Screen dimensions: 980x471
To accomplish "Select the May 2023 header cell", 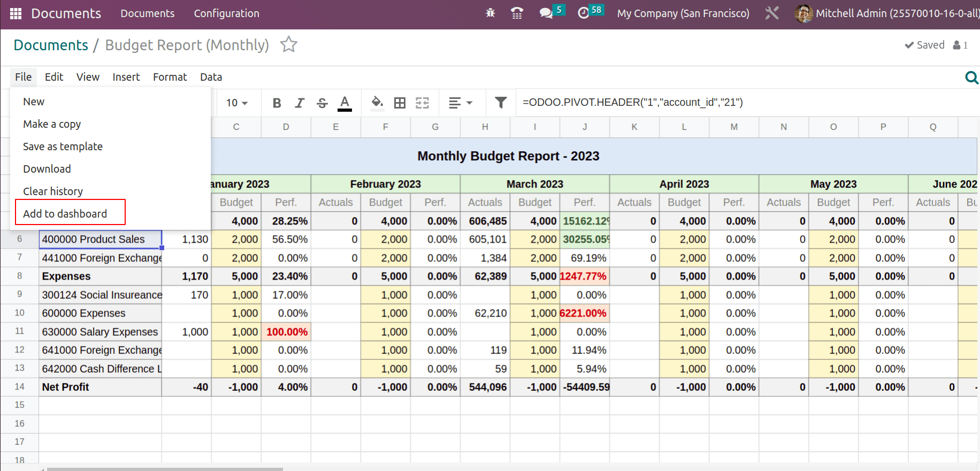I will (833, 184).
